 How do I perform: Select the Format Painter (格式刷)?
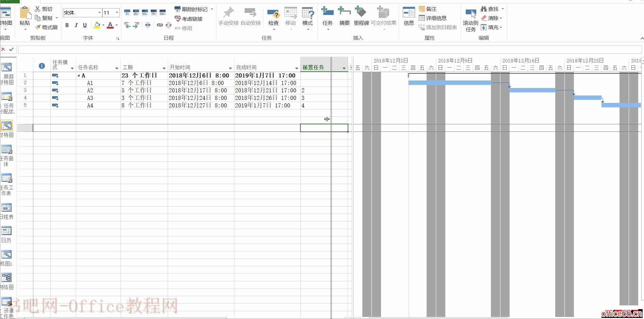click(46, 27)
